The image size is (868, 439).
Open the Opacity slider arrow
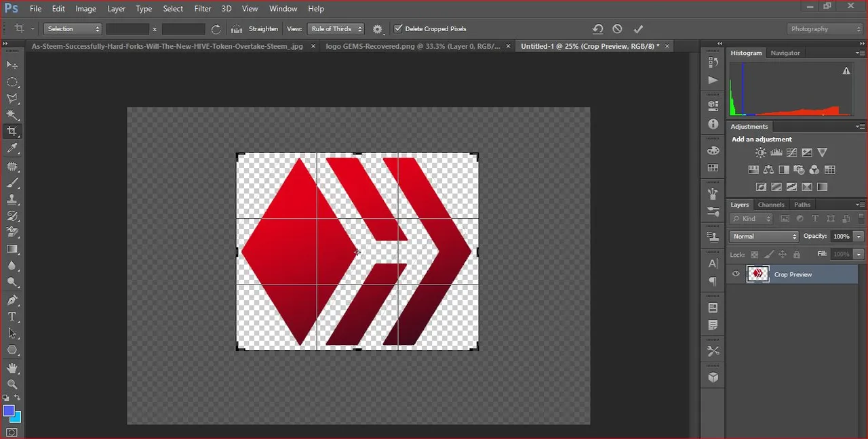click(x=859, y=236)
